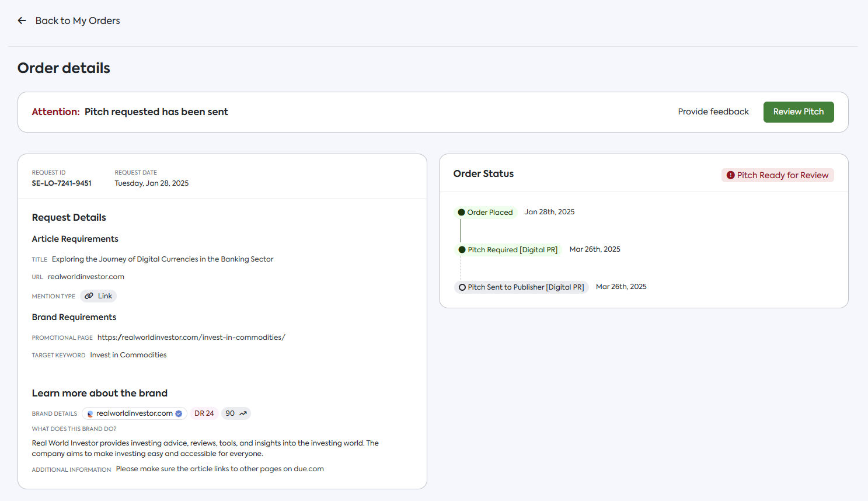
Task: Click the blue verified badge icon
Action: (179, 413)
